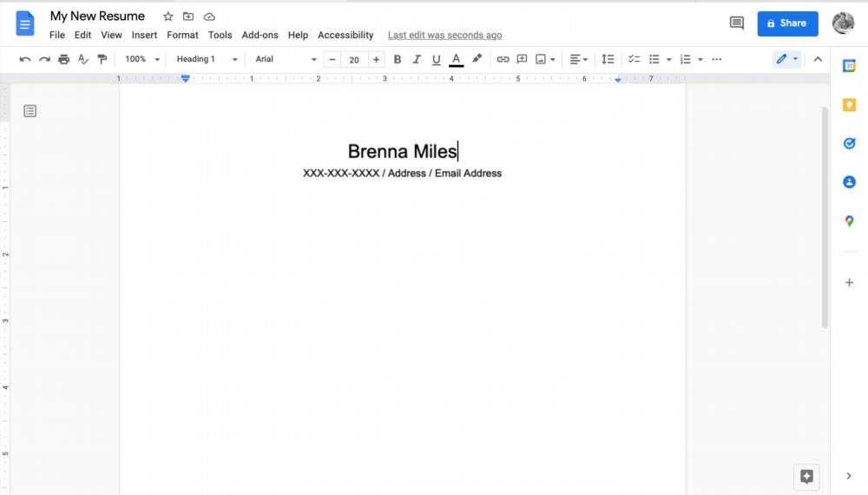Open the comment history icon
The image size is (868, 495).
[x=737, y=23]
